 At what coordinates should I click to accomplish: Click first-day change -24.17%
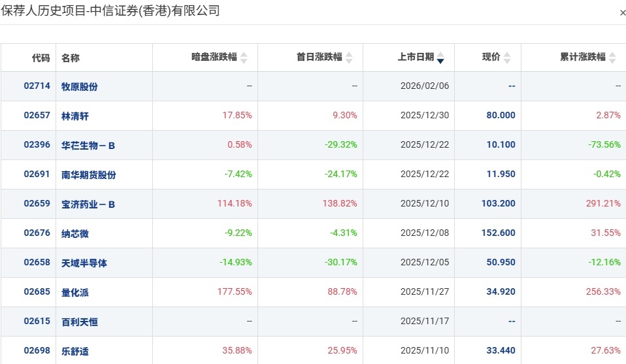(x=341, y=174)
